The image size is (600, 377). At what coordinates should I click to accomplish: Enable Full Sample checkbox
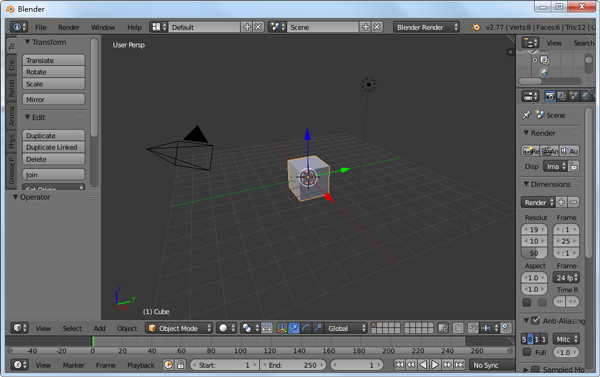[x=527, y=352]
